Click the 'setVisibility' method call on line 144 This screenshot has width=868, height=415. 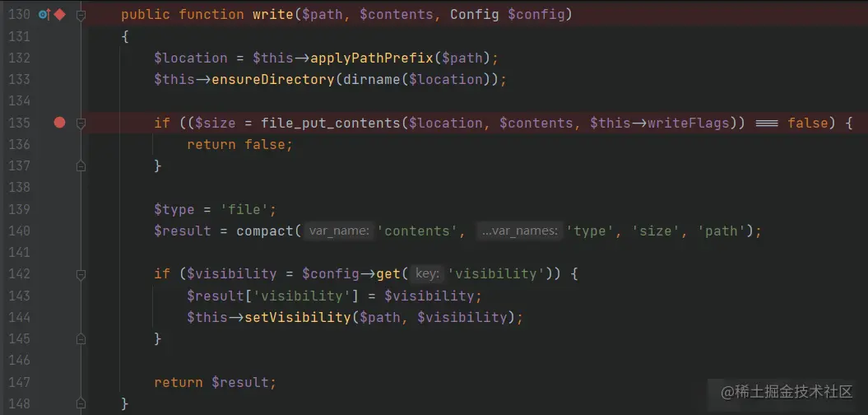click(298, 318)
